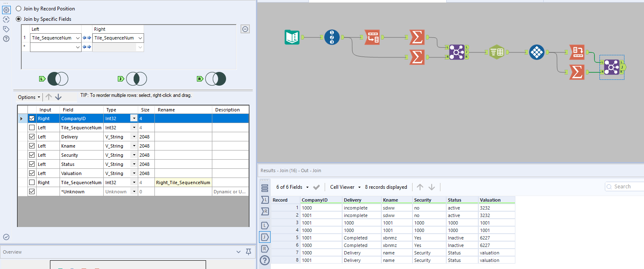Show the left unjoined records via the ΣL icon
Screen dimensions: 644x269
coord(264,200)
